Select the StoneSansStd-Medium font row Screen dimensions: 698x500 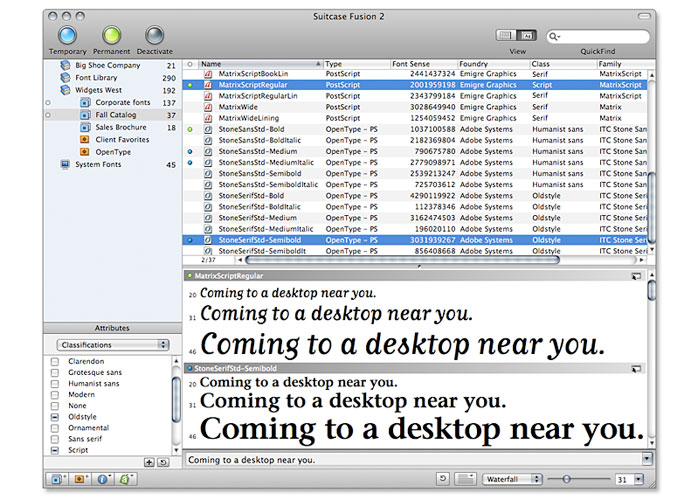414,151
